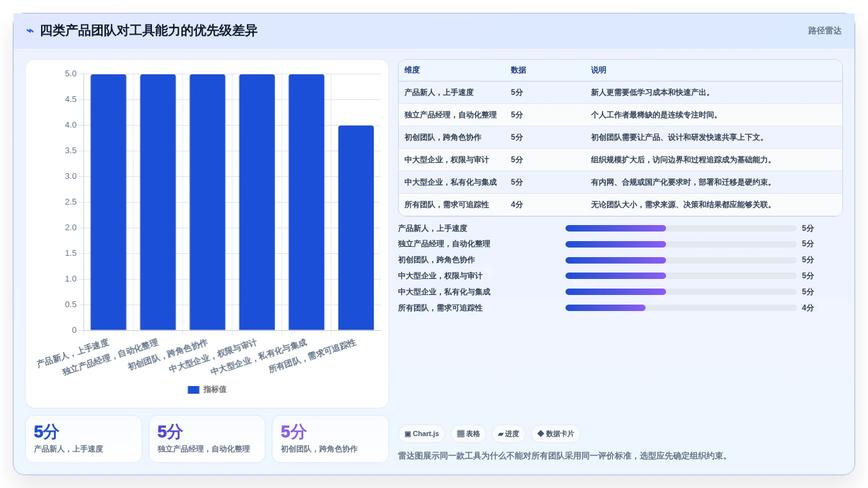This screenshot has width=868, height=488.
Task: Click the 指标值 legend text
Action: tap(215, 390)
